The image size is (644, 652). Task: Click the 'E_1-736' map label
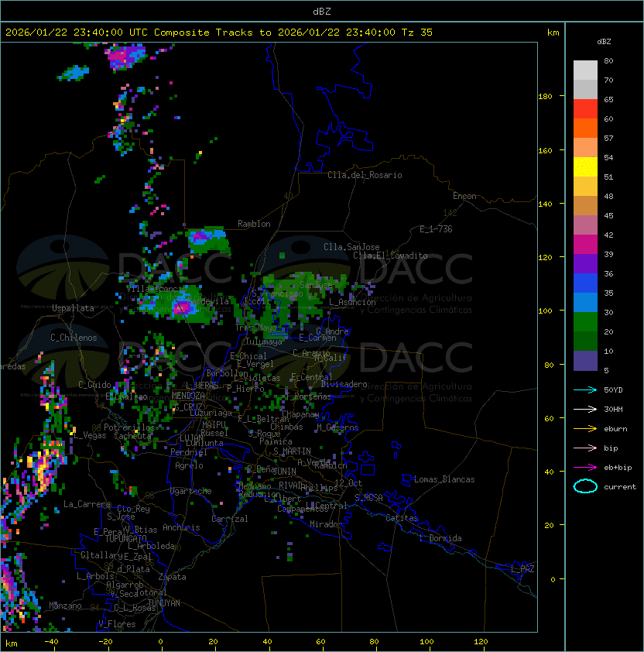tap(436, 229)
